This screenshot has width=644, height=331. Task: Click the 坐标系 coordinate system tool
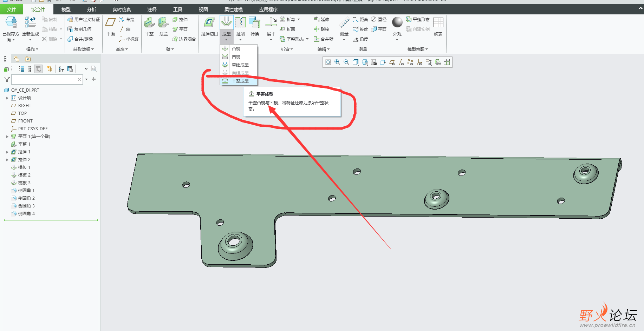coord(129,39)
